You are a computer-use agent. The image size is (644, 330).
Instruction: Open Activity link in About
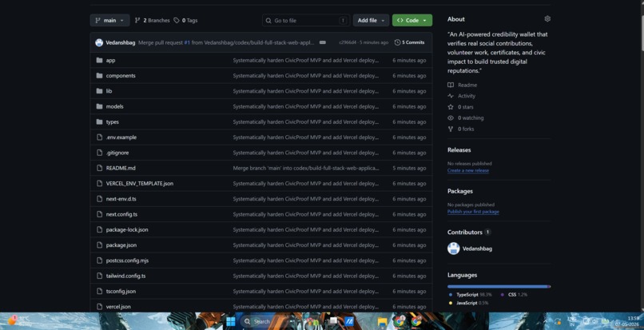pyautogui.click(x=462, y=96)
